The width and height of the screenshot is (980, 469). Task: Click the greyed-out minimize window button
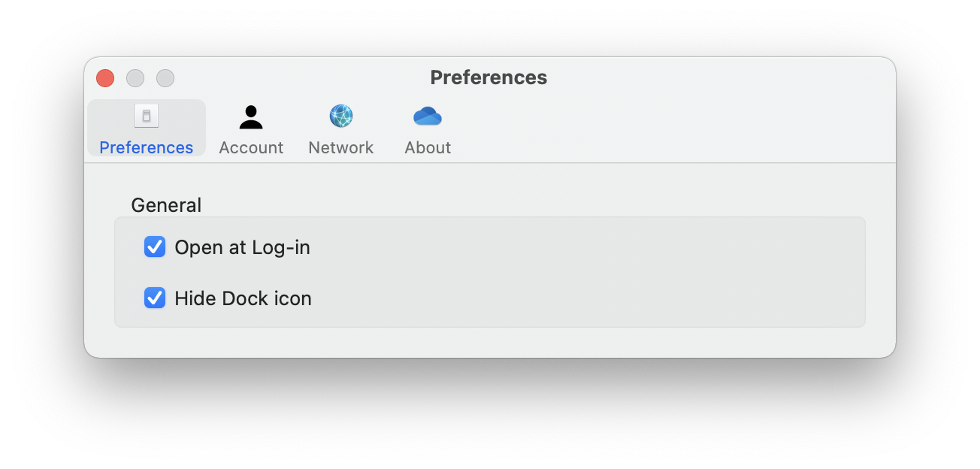pos(135,78)
